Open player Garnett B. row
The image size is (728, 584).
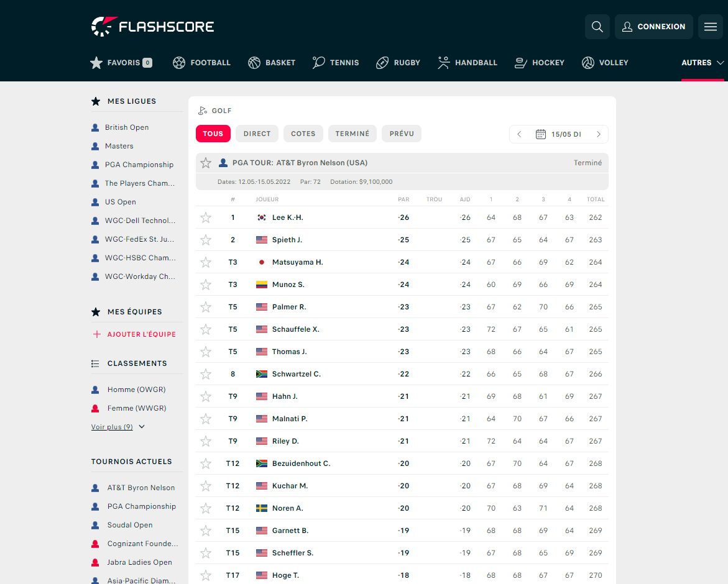click(x=402, y=531)
